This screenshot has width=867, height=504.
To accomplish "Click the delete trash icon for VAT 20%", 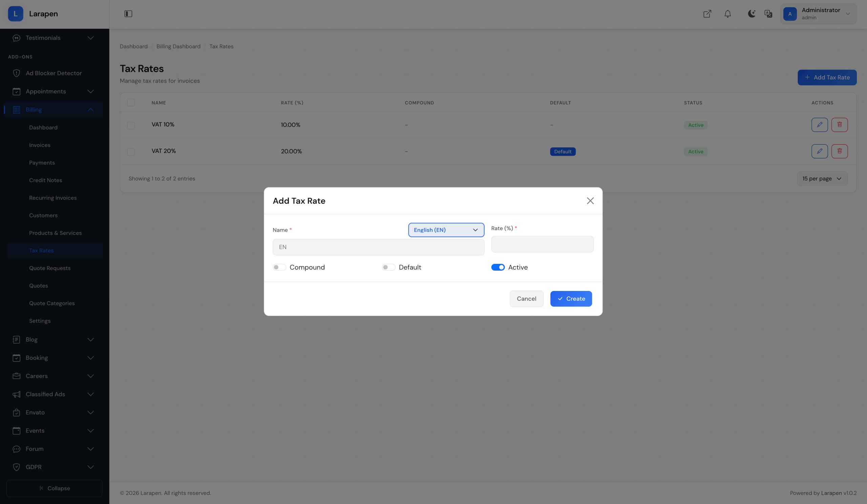I will [839, 151].
